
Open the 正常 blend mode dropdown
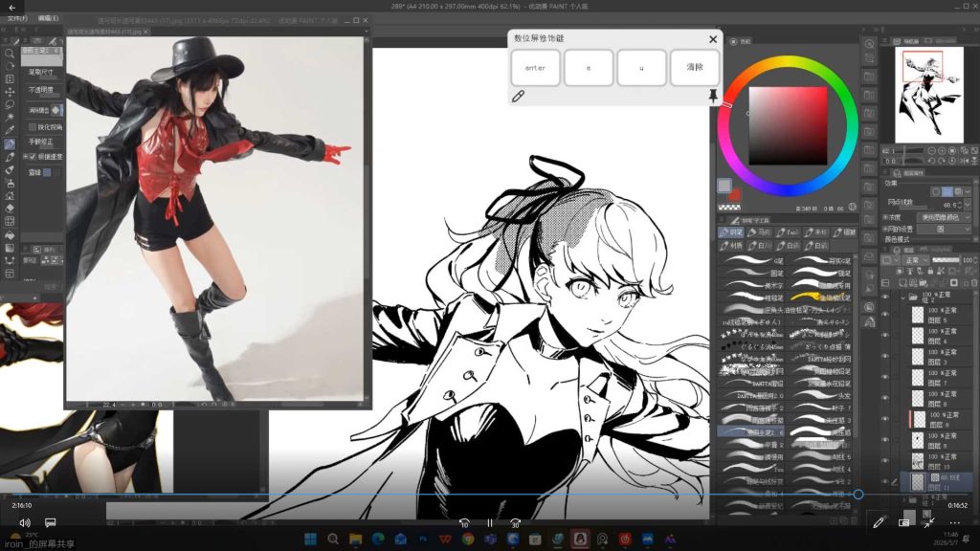pyautogui.click(x=913, y=260)
